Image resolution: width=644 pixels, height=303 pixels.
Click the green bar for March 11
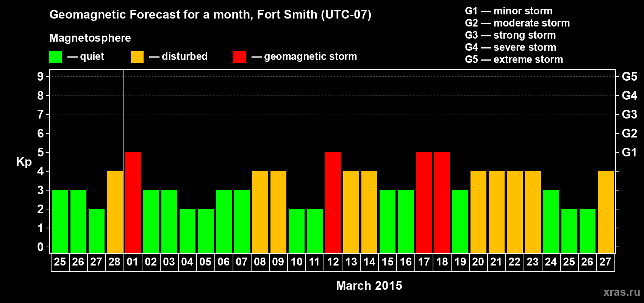[315, 231]
